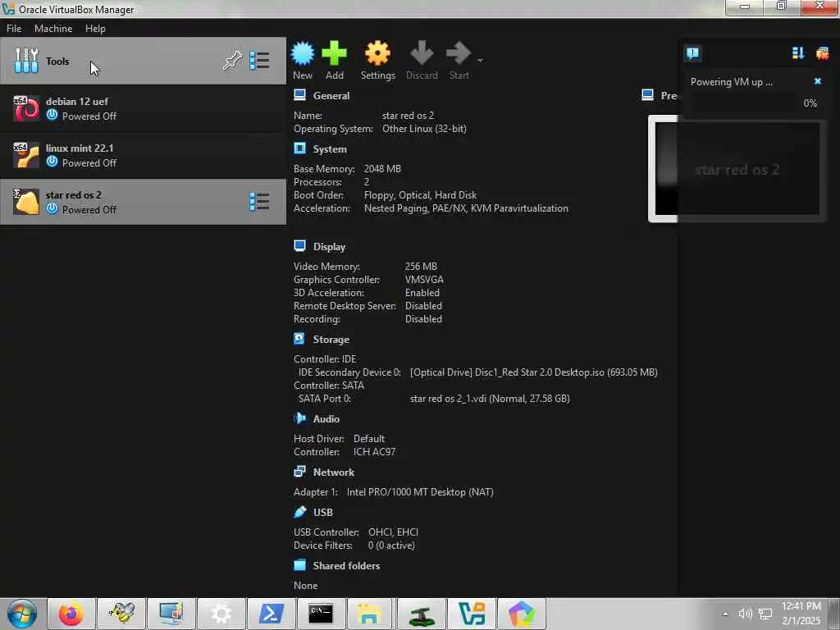Launch Firefox from the taskbar
Viewport: 840px width, 630px height.
[71, 614]
